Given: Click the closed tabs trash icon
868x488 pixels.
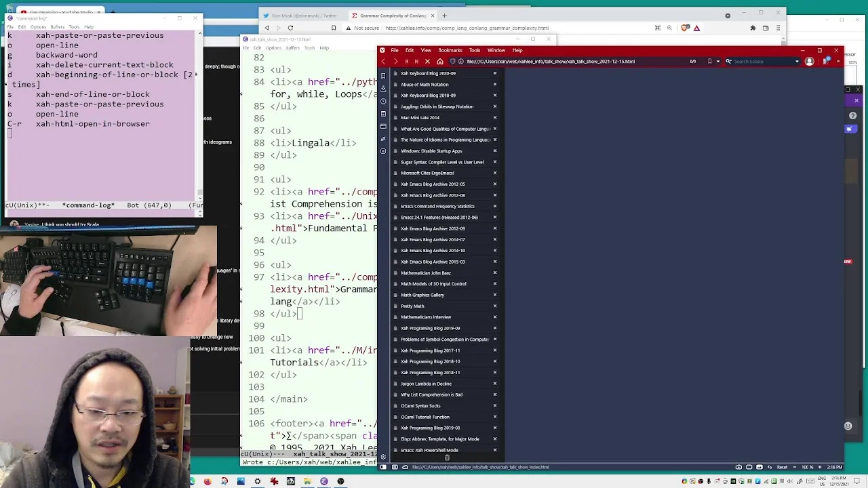Looking at the screenshot, I should point(447,457).
